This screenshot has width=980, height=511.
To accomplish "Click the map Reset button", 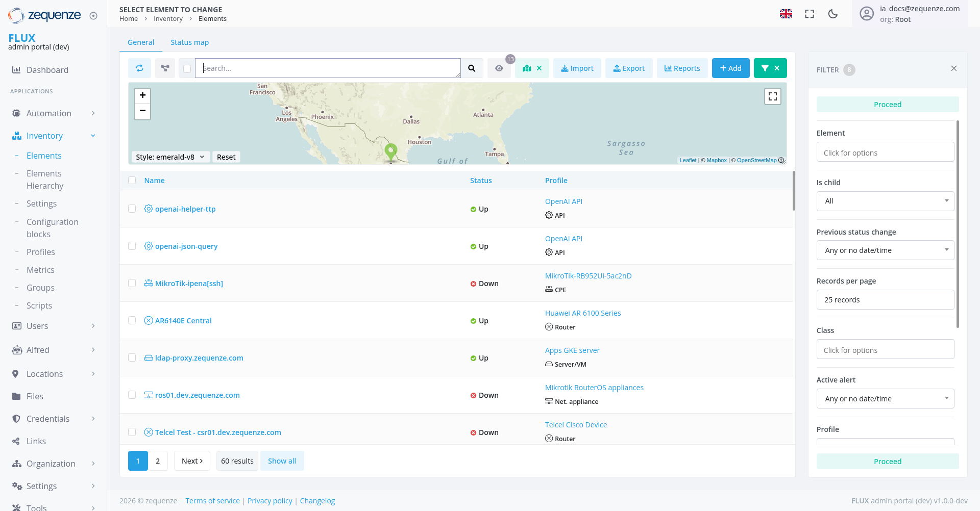I will click(x=226, y=157).
